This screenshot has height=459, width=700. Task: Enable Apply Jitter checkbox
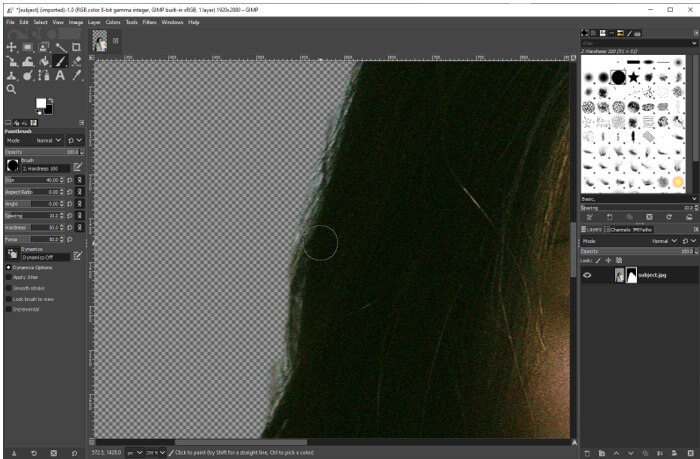(x=8, y=277)
